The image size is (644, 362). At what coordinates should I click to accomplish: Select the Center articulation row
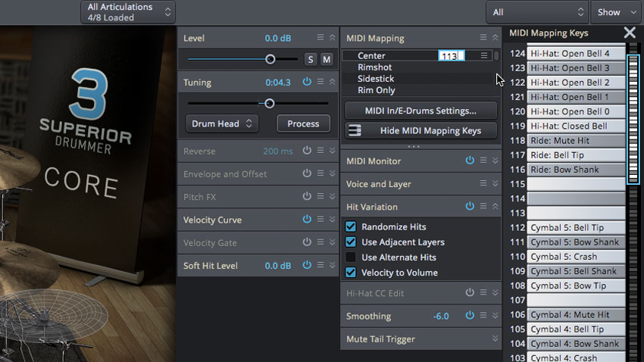coord(417,55)
